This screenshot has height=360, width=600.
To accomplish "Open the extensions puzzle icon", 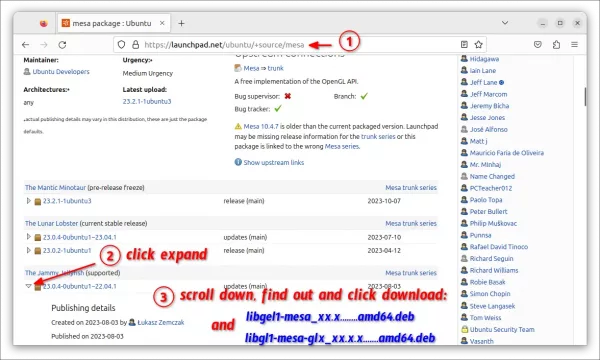I will click(x=556, y=44).
